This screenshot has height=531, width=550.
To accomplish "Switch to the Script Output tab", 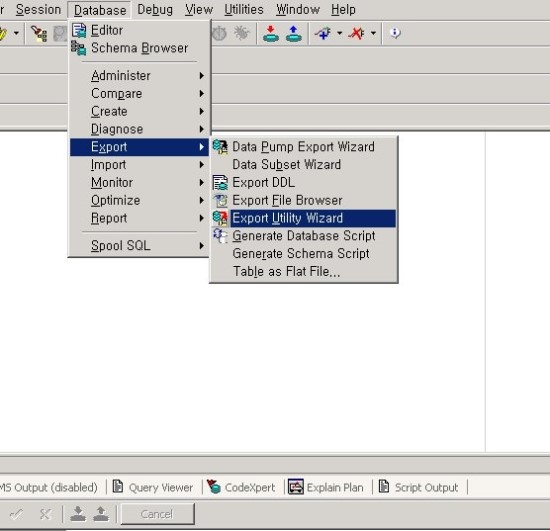I will tap(419, 488).
